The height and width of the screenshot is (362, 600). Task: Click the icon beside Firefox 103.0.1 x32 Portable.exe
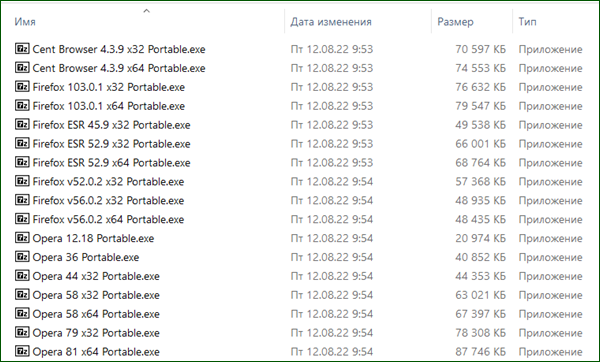click(22, 86)
